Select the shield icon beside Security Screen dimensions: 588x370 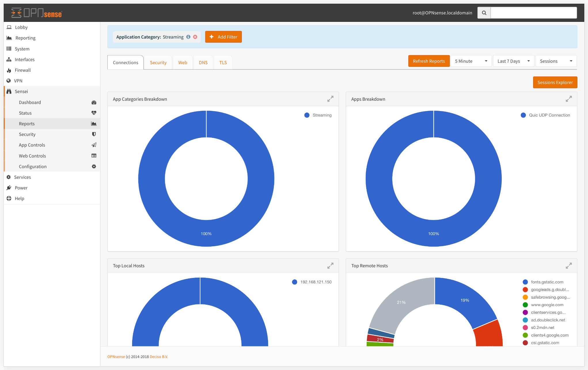point(94,134)
